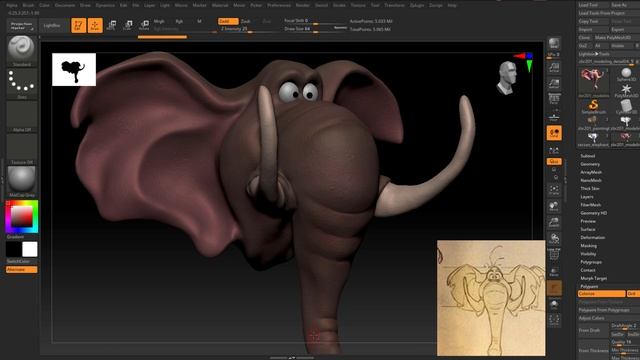This screenshot has width=640, height=360.
Task: Toggle the Rgb channel
Action: [179, 21]
